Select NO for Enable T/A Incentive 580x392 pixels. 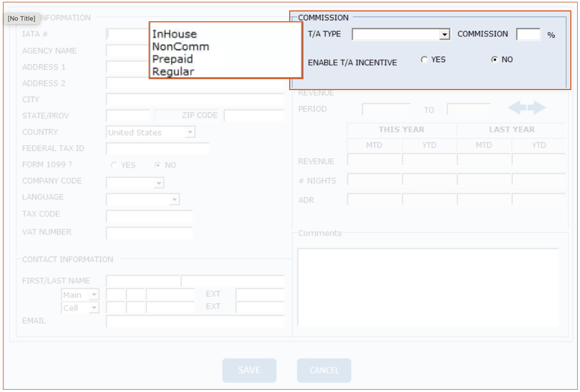(x=494, y=60)
